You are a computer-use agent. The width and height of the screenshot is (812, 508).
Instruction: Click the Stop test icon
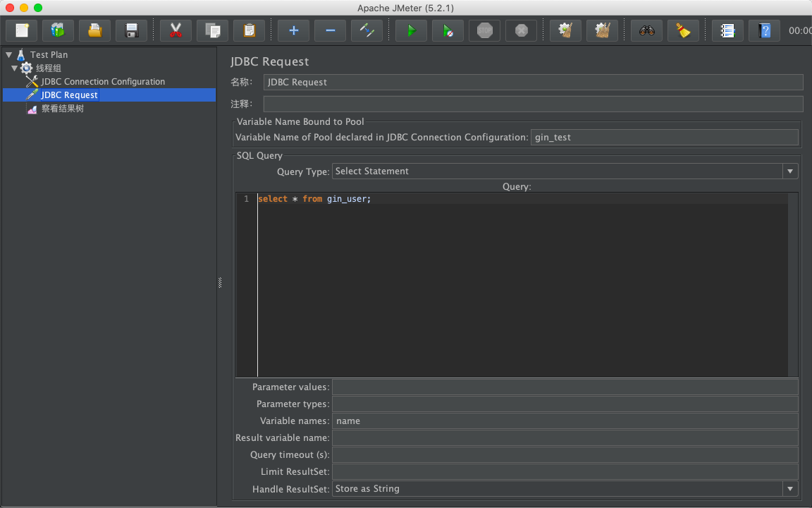(x=485, y=30)
